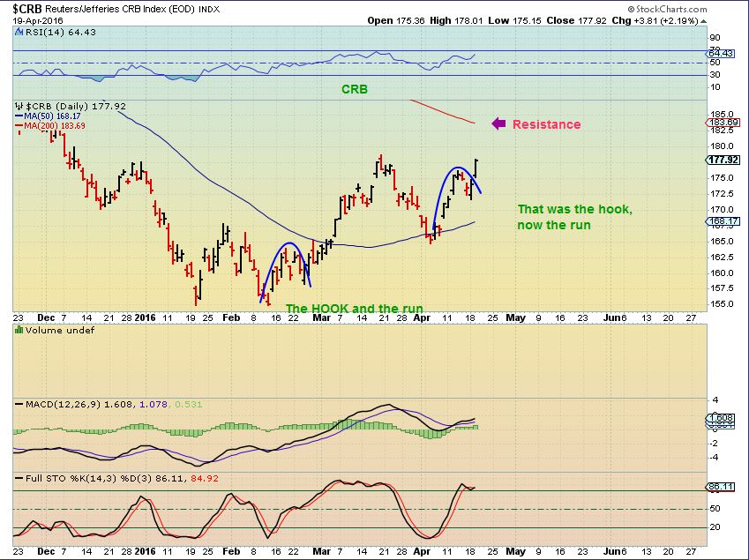Click the boxed 1.608 MACD value tag
The image size is (749, 560).
pyautogui.click(x=720, y=418)
